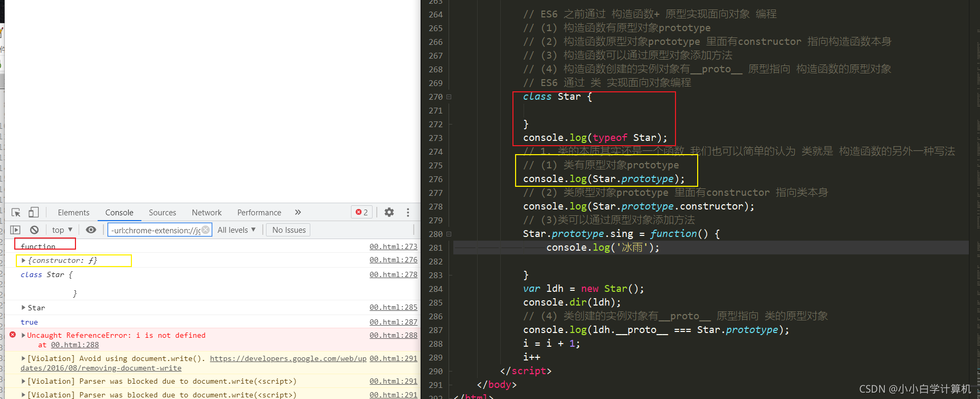The height and width of the screenshot is (399, 980).
Task: Click 'var ldh = new Star();' line
Action: pyautogui.click(x=583, y=289)
